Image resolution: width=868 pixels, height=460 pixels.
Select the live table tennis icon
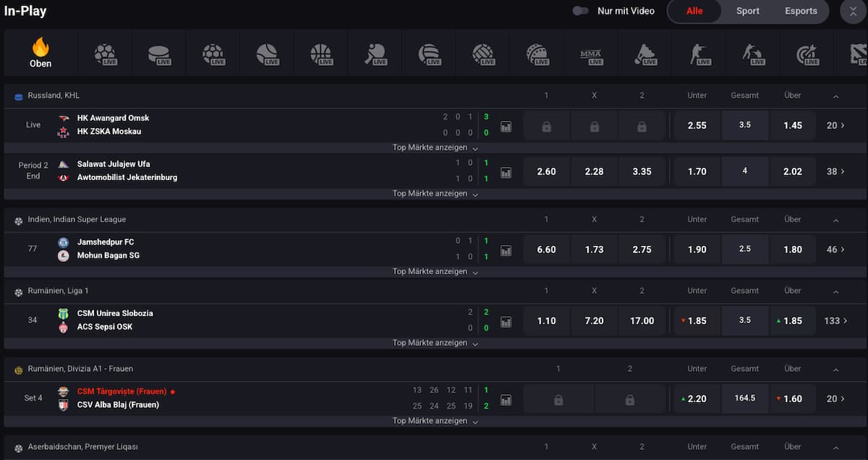click(375, 54)
